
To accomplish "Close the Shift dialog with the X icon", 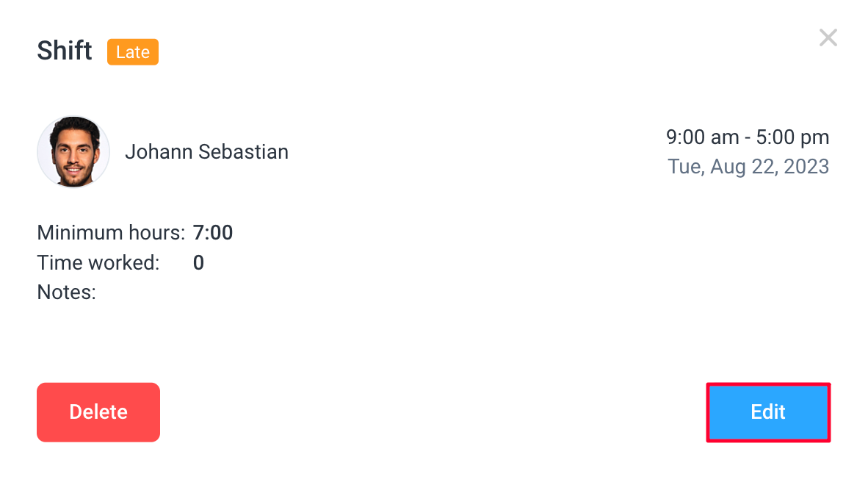I will click(828, 37).
